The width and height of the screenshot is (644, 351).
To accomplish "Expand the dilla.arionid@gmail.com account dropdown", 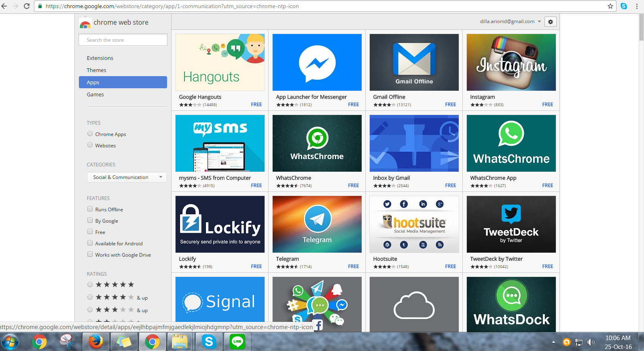I will click(x=511, y=21).
